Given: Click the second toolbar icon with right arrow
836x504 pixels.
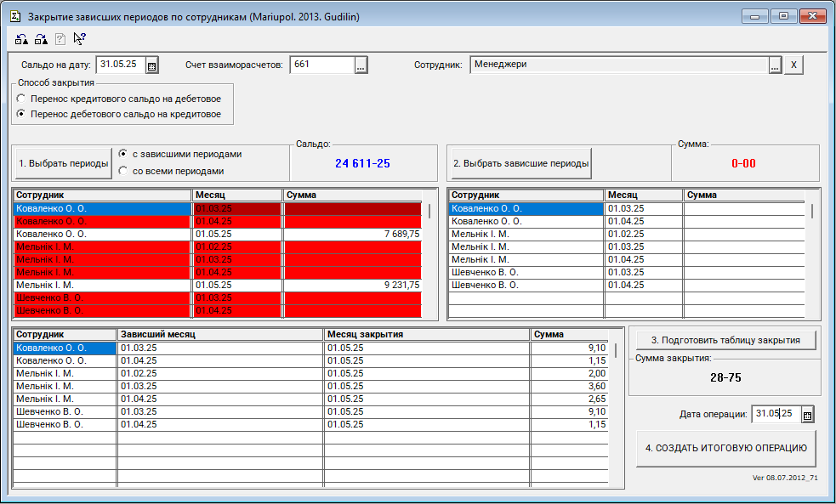Looking at the screenshot, I should (40, 38).
